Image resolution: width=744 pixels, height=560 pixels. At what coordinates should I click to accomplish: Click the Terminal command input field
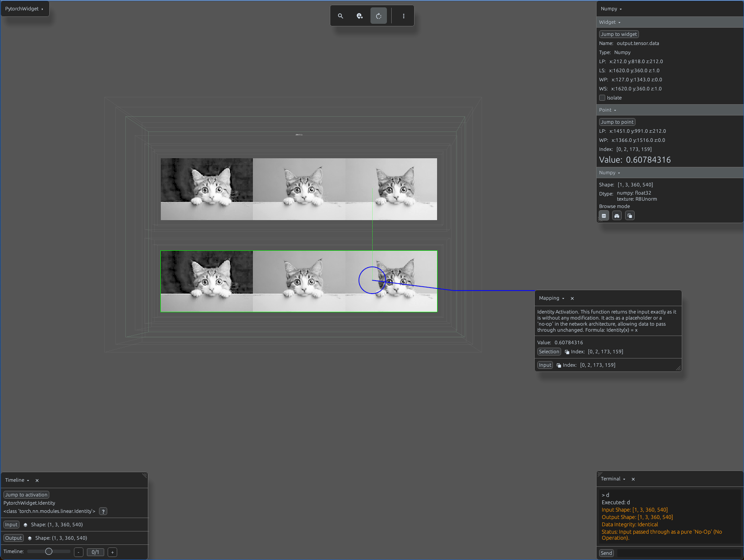click(x=678, y=553)
